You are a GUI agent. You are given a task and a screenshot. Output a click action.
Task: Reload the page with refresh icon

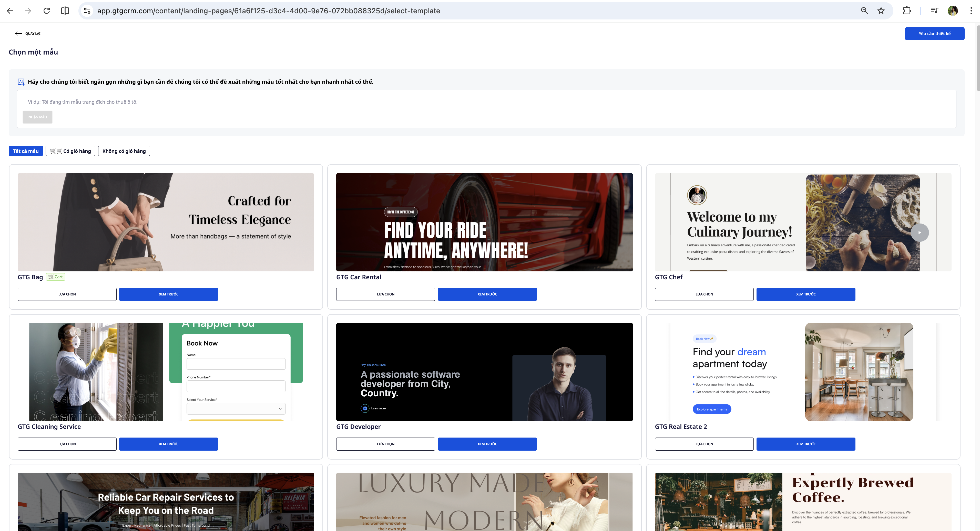(46, 11)
